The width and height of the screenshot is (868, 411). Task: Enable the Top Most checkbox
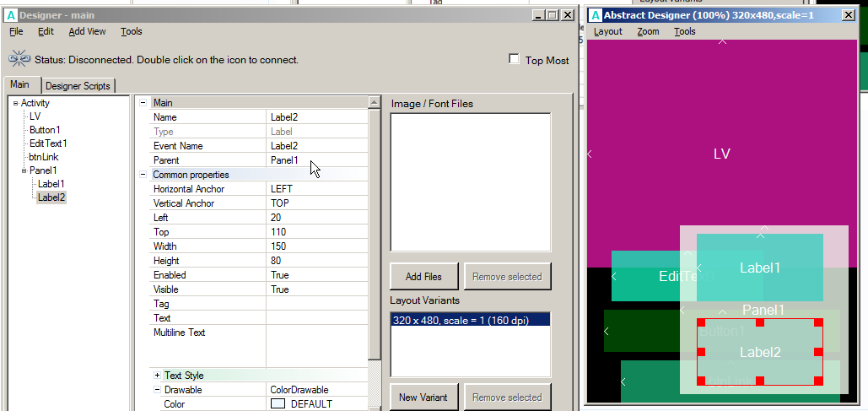(x=514, y=59)
